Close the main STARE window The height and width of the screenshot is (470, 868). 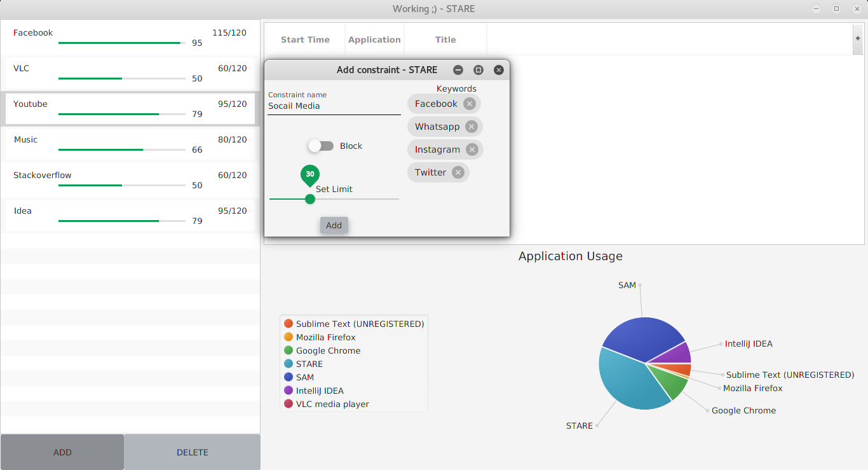click(x=857, y=9)
